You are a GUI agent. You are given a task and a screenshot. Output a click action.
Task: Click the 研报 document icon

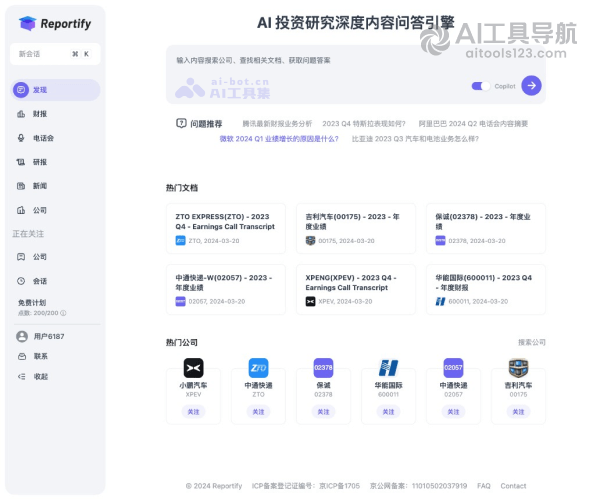click(x=21, y=162)
